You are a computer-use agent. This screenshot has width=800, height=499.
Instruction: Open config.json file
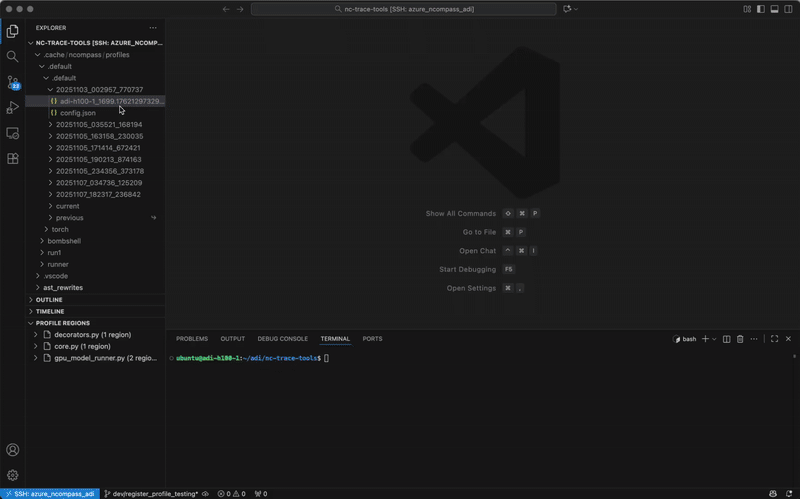95,113
